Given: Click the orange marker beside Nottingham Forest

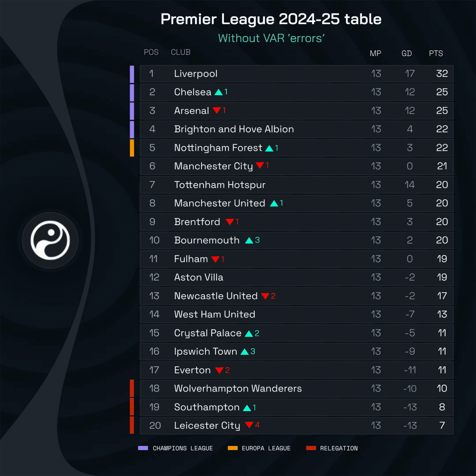Looking at the screenshot, I should (x=132, y=148).
